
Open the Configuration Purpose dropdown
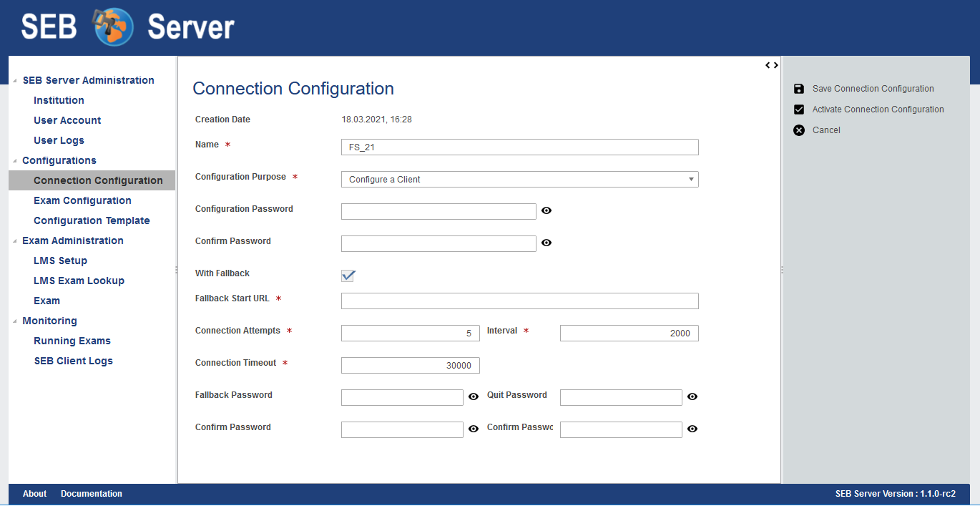[x=519, y=179]
